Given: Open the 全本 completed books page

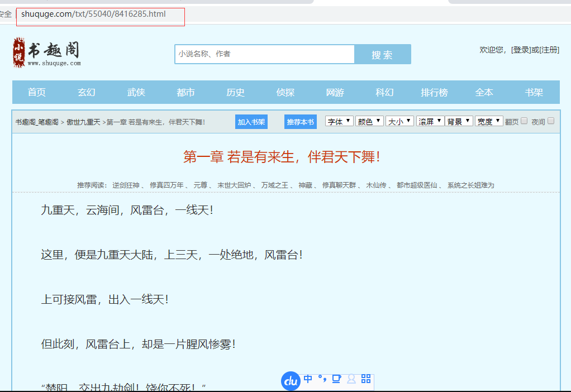Looking at the screenshot, I should (x=484, y=92).
